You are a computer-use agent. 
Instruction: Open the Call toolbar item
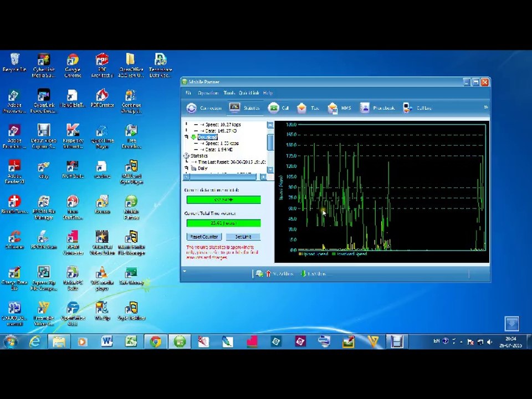point(278,108)
